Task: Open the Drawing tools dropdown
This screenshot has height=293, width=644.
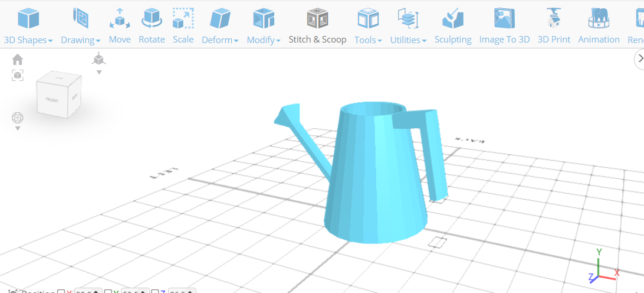Action: pos(80,26)
